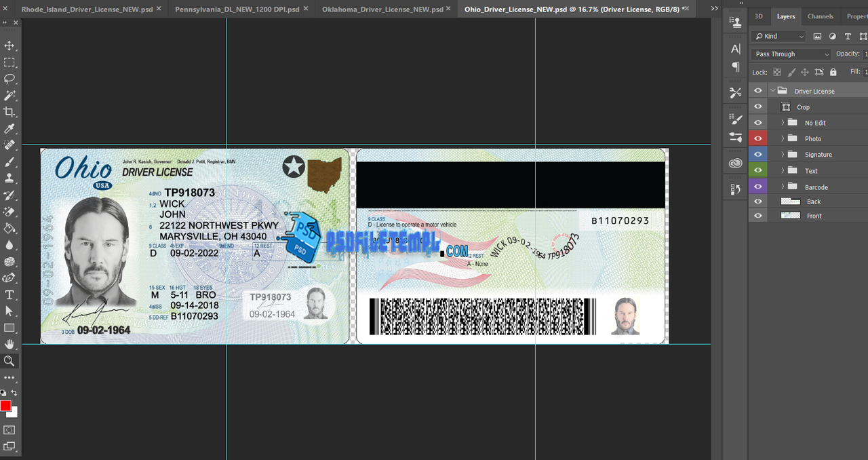Select the Eyedropper tool
This screenshot has width=868, height=460.
[x=9, y=129]
